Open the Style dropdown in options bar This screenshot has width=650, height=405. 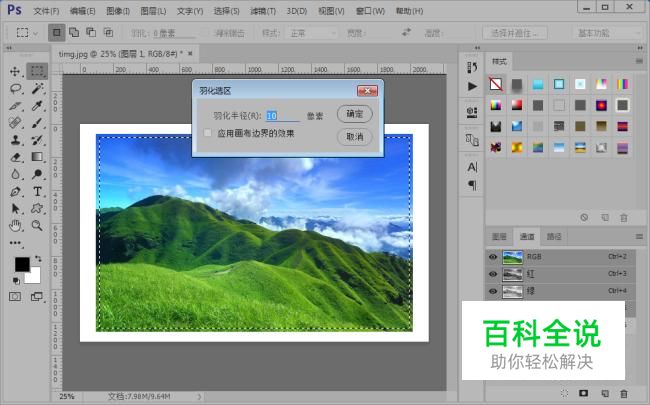click(x=312, y=33)
